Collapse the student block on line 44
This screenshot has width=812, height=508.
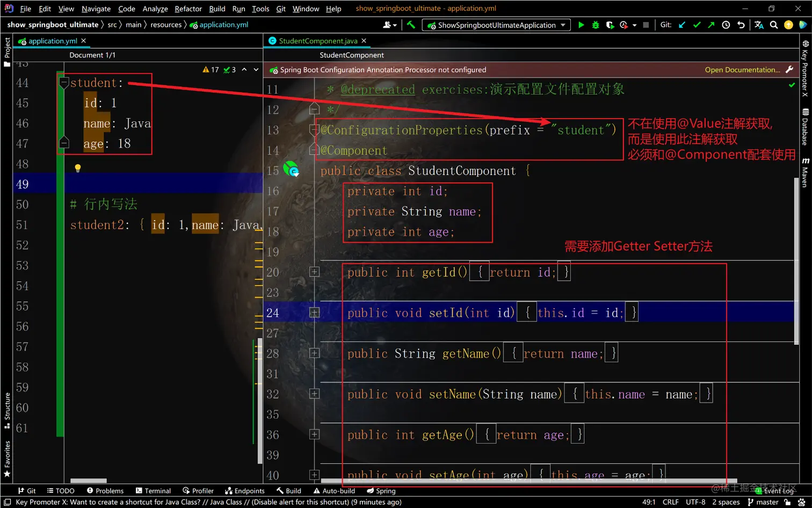(64, 83)
